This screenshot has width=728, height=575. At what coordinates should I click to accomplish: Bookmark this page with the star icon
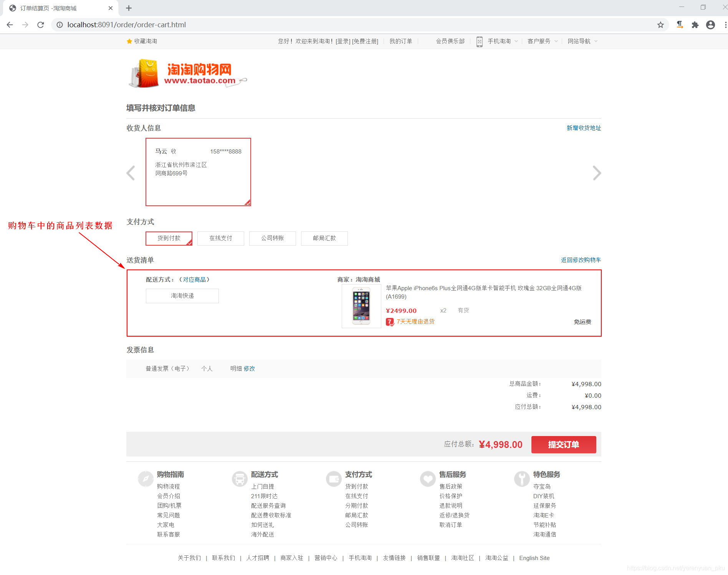click(660, 25)
